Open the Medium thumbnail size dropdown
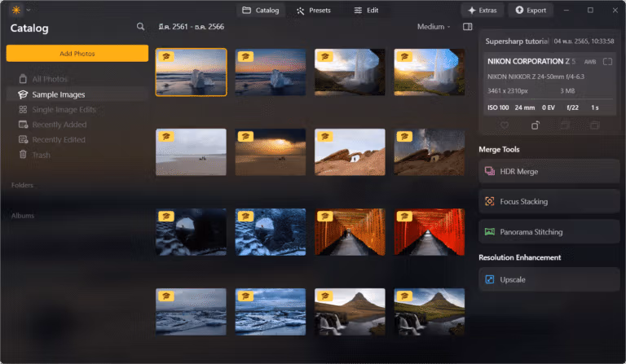 pos(434,27)
